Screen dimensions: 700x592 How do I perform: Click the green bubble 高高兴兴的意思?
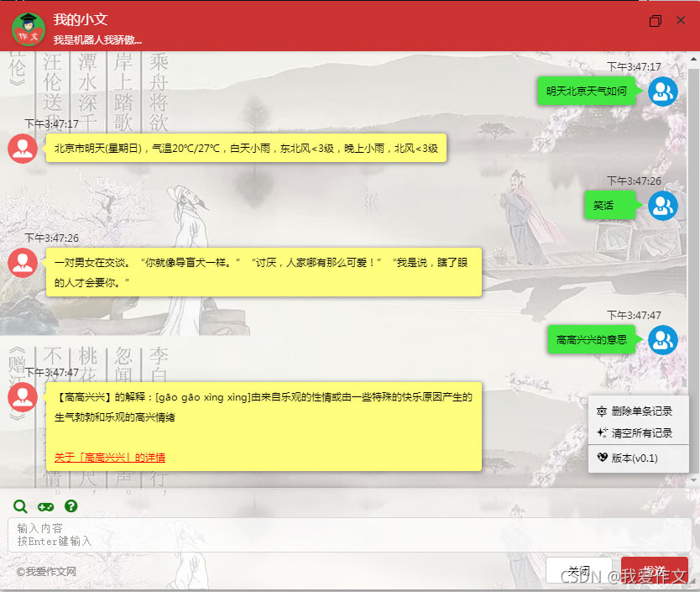[x=592, y=340]
